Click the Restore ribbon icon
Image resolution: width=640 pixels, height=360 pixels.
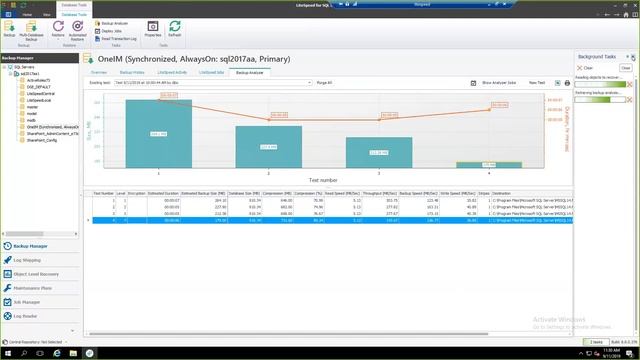(x=58, y=28)
